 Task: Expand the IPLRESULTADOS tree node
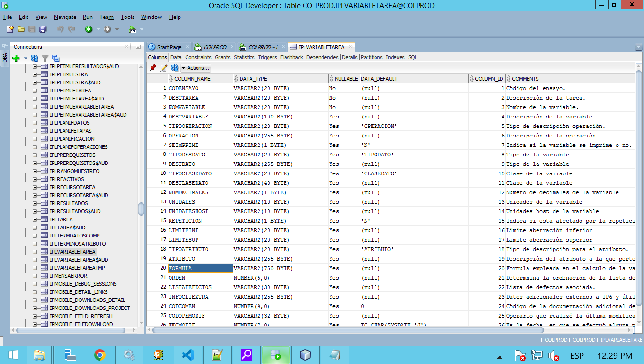[x=35, y=203]
